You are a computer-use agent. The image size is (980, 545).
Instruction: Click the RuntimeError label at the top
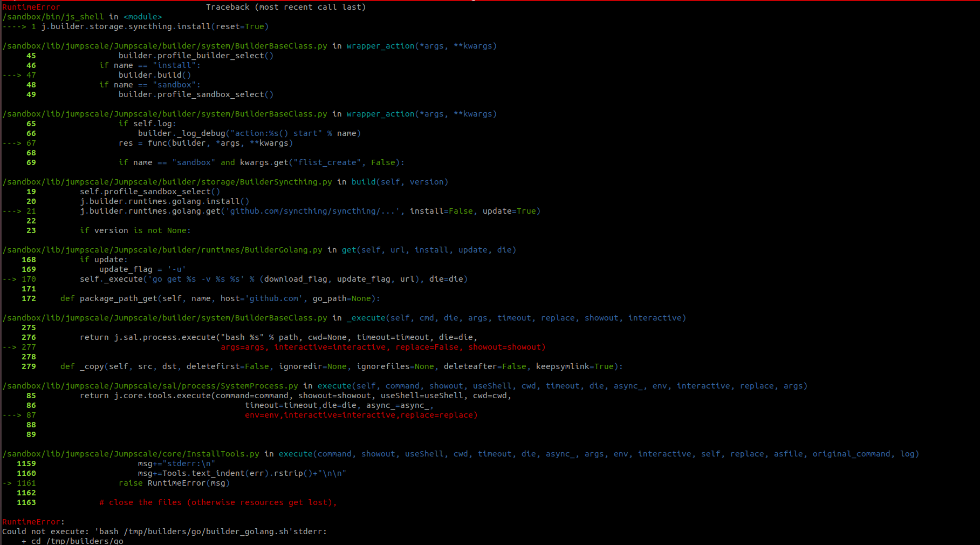(31, 7)
